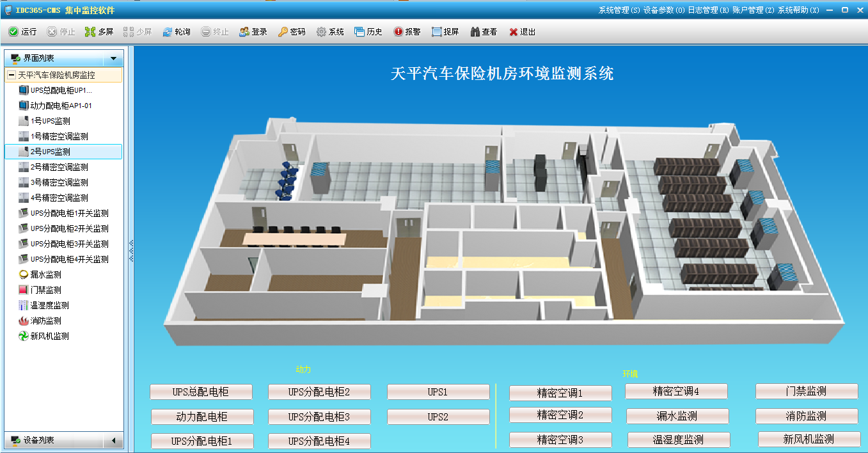Select UPS总配电柜UP1 tree item
Screen dimensions: 868x453
61,90
